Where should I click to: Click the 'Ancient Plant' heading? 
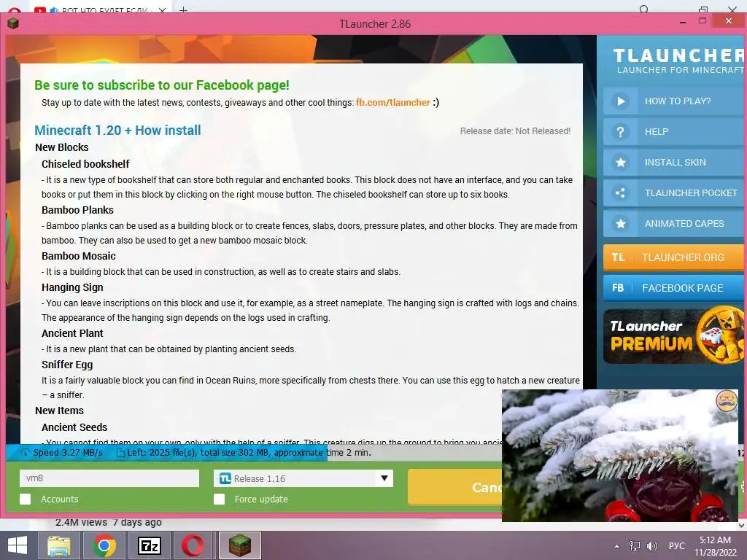72,333
